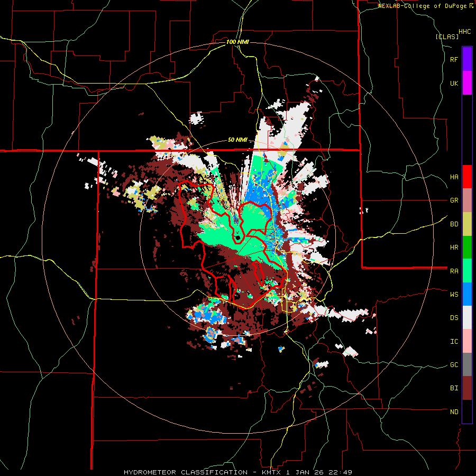This screenshot has height=476, width=476.
Task: Click the Hydrometeor Classification KMTX title text
Action: pyautogui.click(x=238, y=472)
